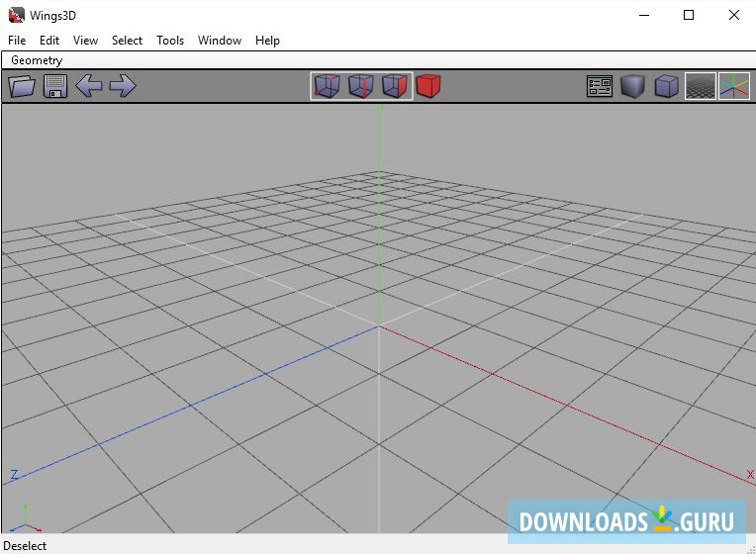This screenshot has height=554, width=756.
Task: Close the Wings3D window
Action: 734,15
